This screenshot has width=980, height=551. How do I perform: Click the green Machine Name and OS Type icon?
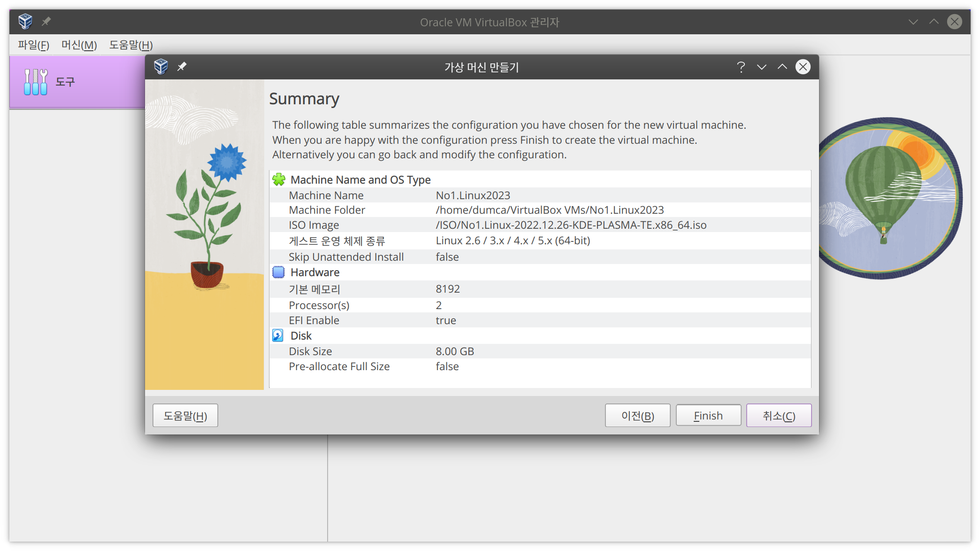tap(279, 179)
